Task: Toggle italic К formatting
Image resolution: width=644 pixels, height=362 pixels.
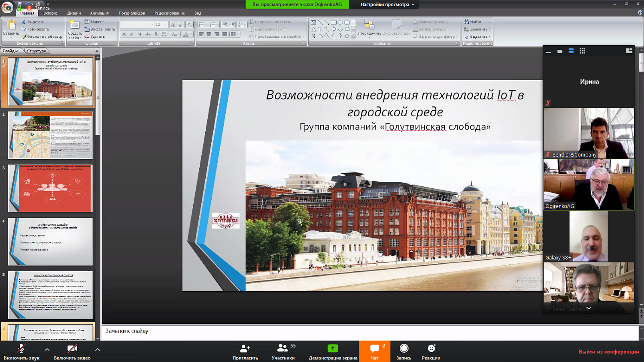Action: point(132,34)
